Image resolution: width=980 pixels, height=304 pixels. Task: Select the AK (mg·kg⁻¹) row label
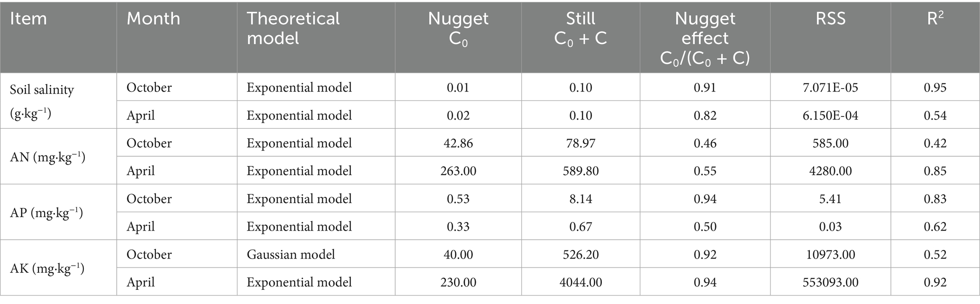47,268
